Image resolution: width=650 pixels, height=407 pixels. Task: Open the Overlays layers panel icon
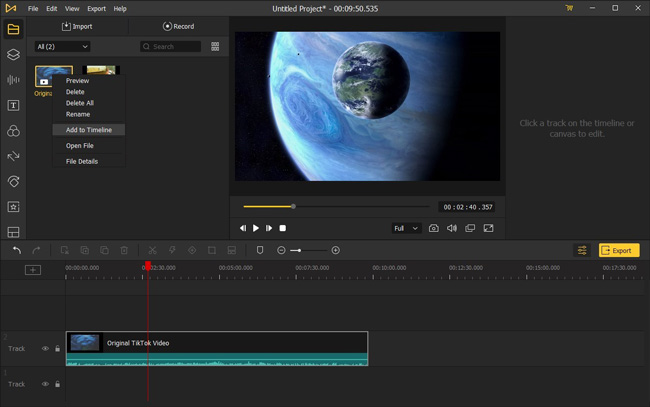13,54
